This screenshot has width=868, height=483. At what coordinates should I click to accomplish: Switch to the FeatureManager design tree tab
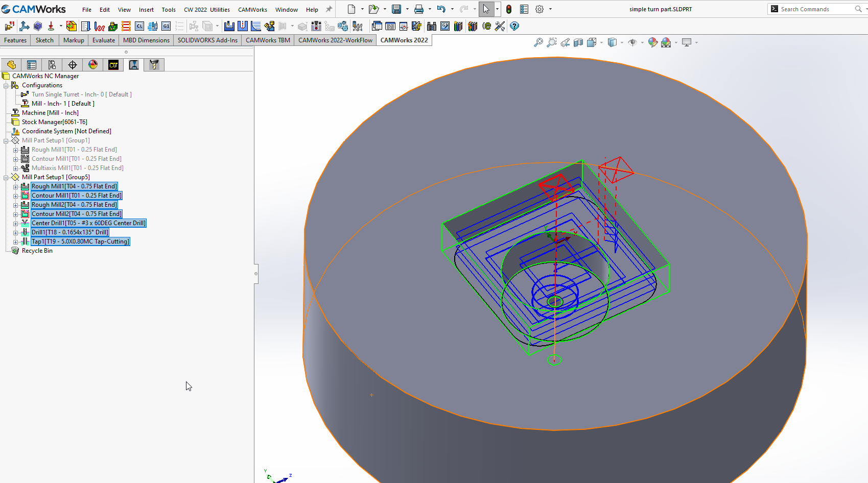(x=11, y=65)
